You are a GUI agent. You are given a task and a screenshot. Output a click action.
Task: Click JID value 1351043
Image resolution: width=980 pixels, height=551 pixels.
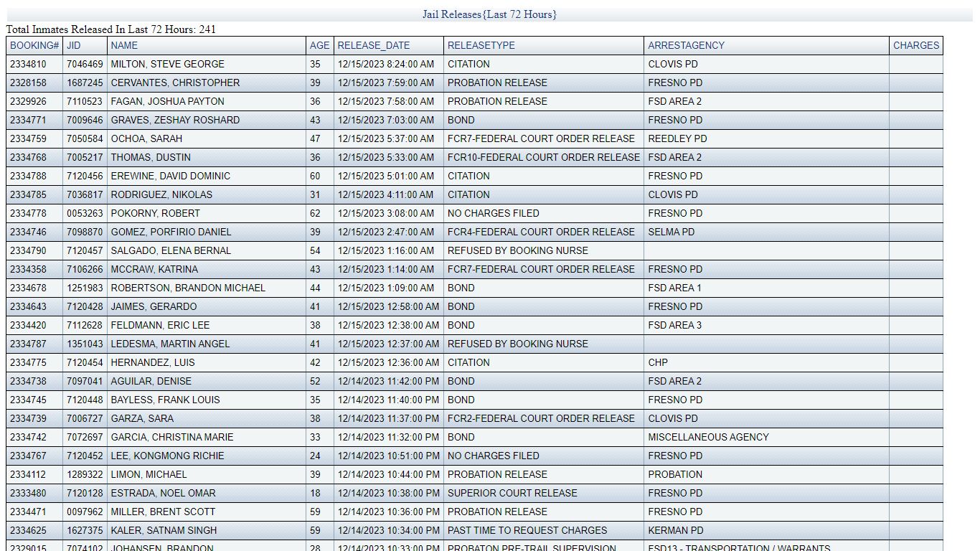(85, 344)
